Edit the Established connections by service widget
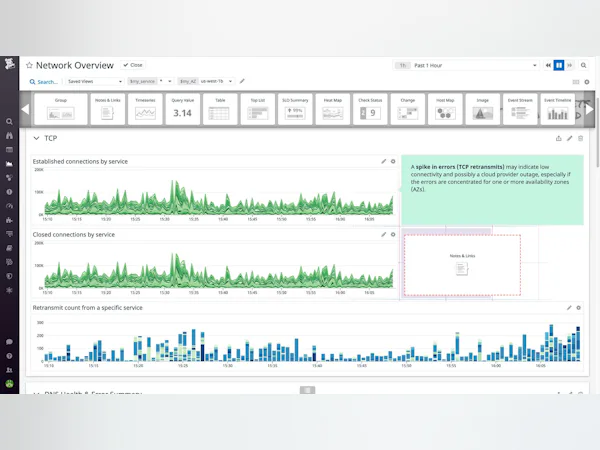This screenshot has height=450, width=600. 383,161
